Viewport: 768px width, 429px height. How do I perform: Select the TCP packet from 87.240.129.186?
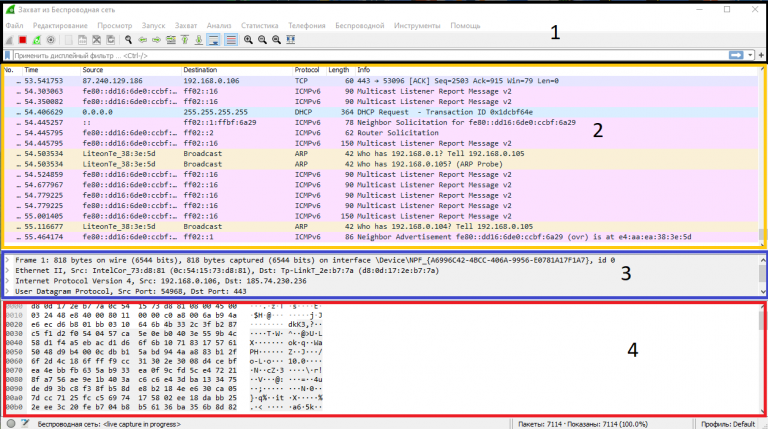point(381,81)
